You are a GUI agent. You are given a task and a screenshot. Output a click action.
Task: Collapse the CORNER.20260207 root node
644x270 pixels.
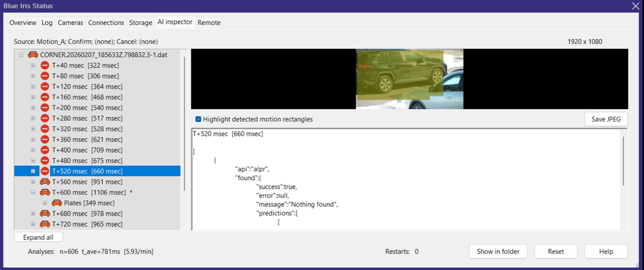(21, 55)
